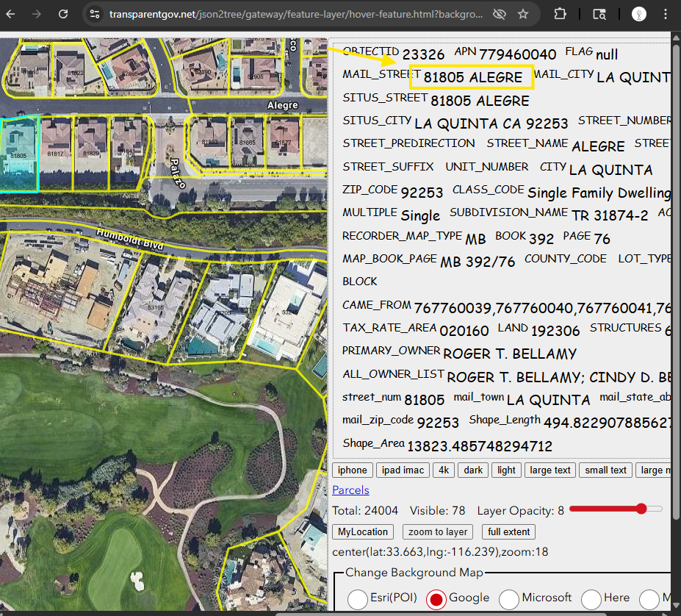Viewport: 681px width, 616px height.
Task: Reload the page with the refresh icon
Action: click(x=64, y=14)
